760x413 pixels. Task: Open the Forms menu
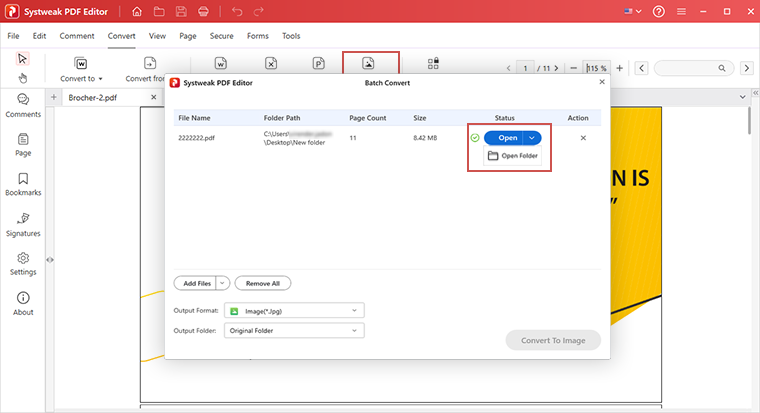tap(257, 36)
